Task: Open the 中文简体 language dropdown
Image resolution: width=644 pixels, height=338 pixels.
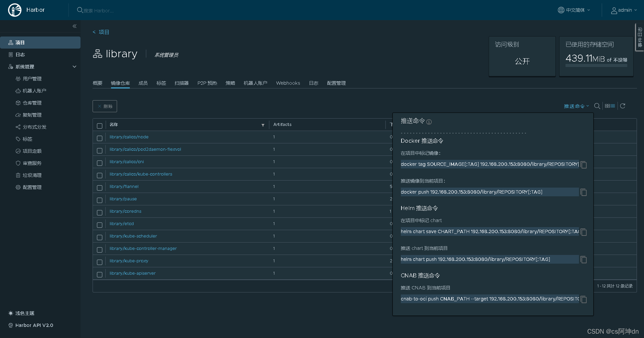Action: [574, 10]
